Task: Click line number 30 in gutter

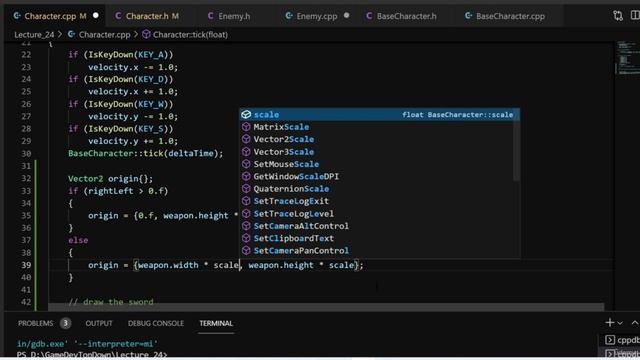Action: [26, 153]
